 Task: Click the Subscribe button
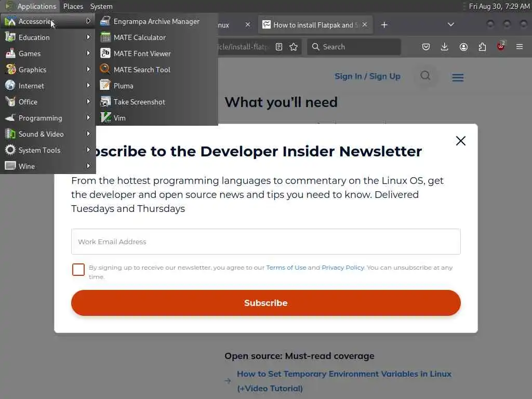click(265, 303)
